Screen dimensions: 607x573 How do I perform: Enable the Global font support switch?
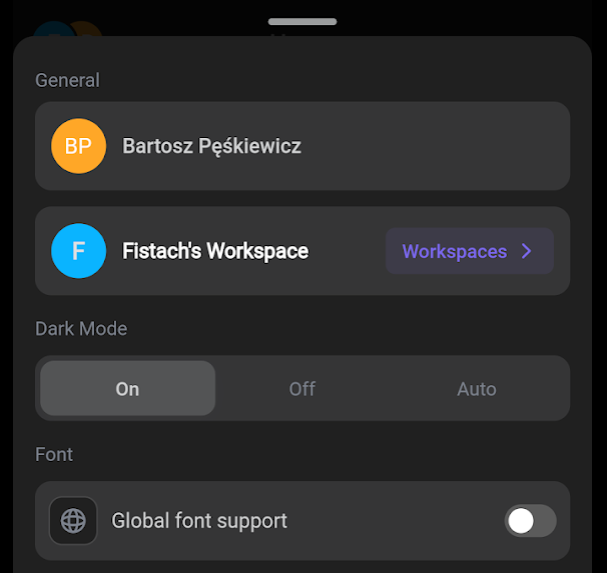click(530, 521)
